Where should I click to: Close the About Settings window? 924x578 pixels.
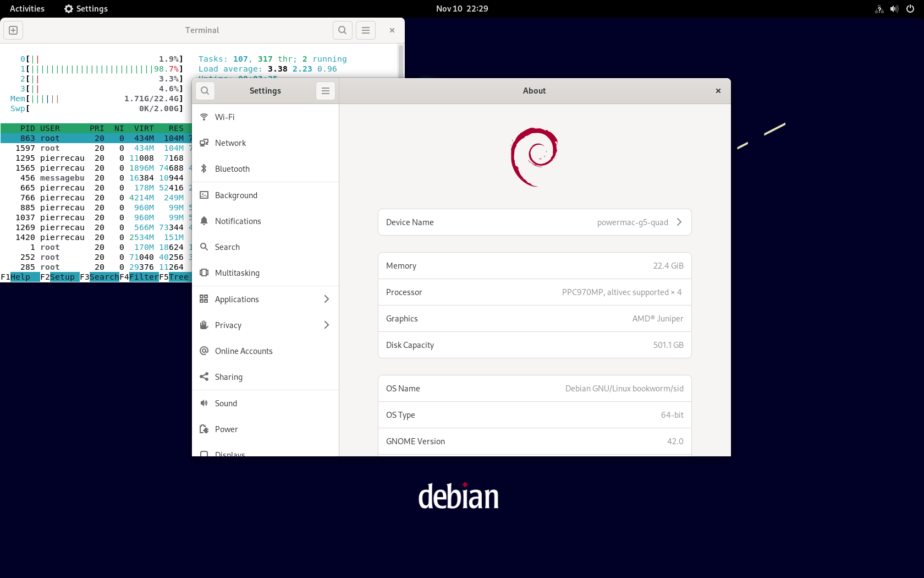coord(718,91)
